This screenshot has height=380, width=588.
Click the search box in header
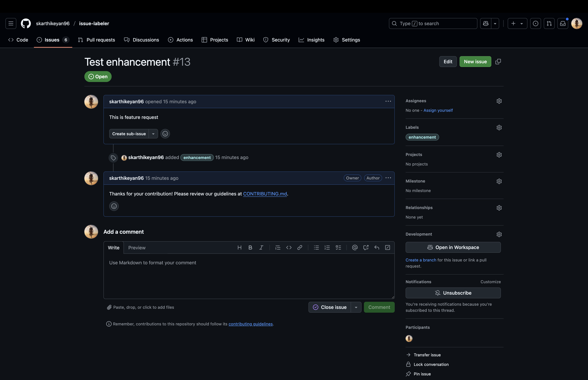[x=433, y=23]
